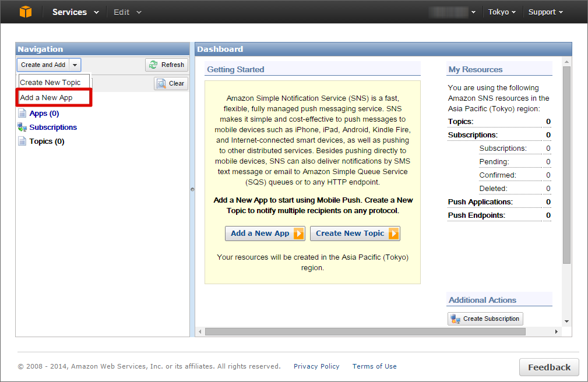Viewport: 588px width, 382px height.
Task: Click arrow icon on Create New Topic
Action: point(393,234)
